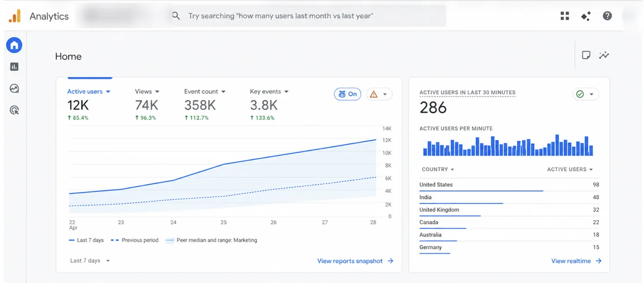The height and width of the screenshot is (283, 644).
Task: Open the Help question mark icon
Action: coord(607,16)
